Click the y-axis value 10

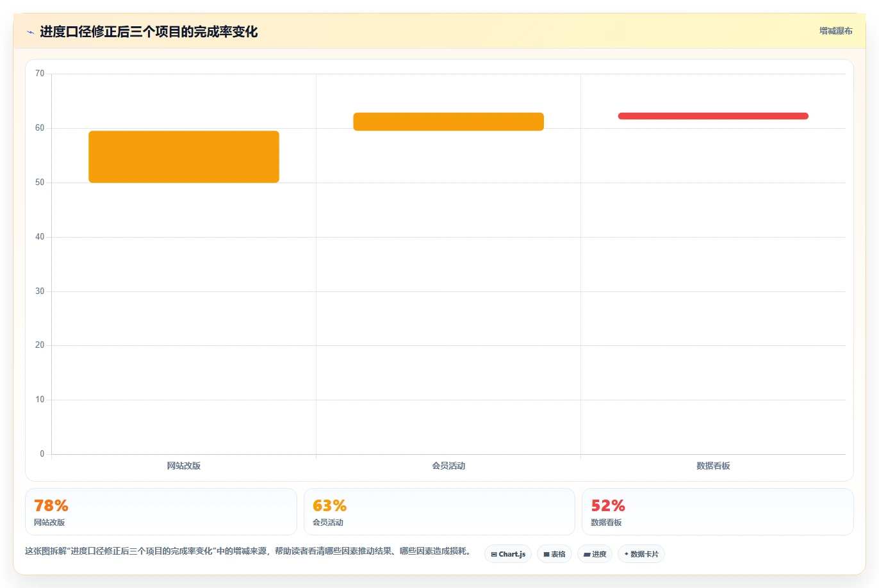pyautogui.click(x=40, y=400)
